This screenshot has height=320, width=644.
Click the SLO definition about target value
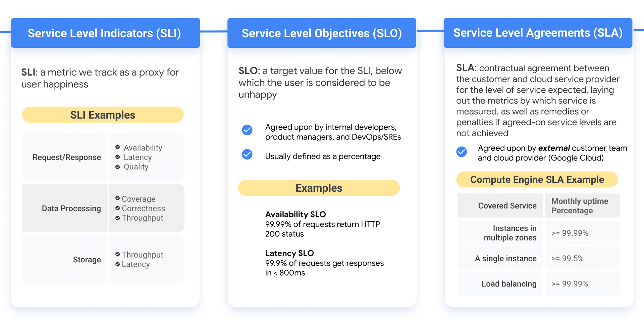tap(320, 83)
